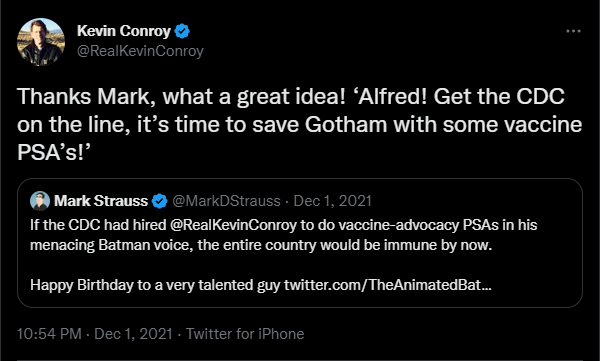Open the twitter.com/TheAnimatedBat… link
Image resolution: width=600 pixels, height=361 pixels.
(388, 285)
